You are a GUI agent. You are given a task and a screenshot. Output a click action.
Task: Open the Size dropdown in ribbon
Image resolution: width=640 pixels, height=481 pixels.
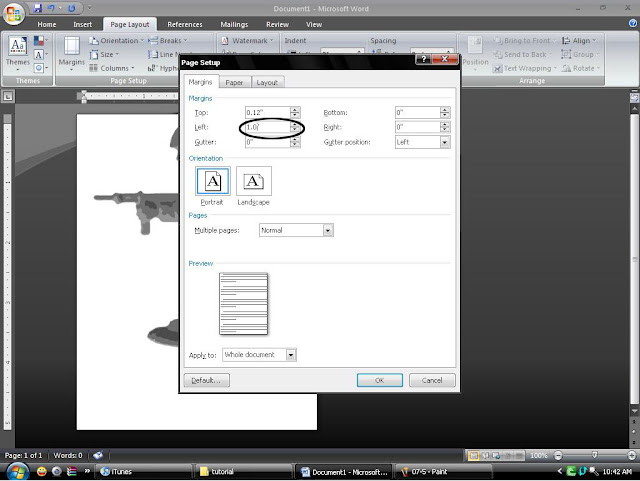(x=104, y=54)
